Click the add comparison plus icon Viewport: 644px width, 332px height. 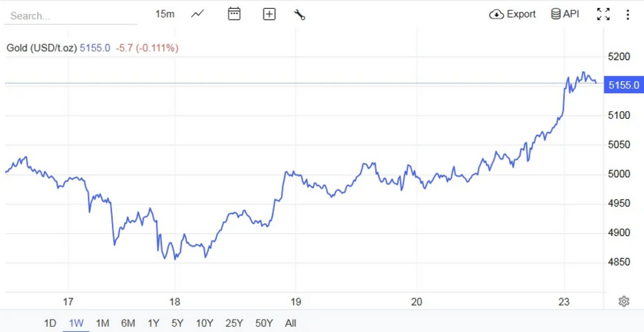[269, 14]
